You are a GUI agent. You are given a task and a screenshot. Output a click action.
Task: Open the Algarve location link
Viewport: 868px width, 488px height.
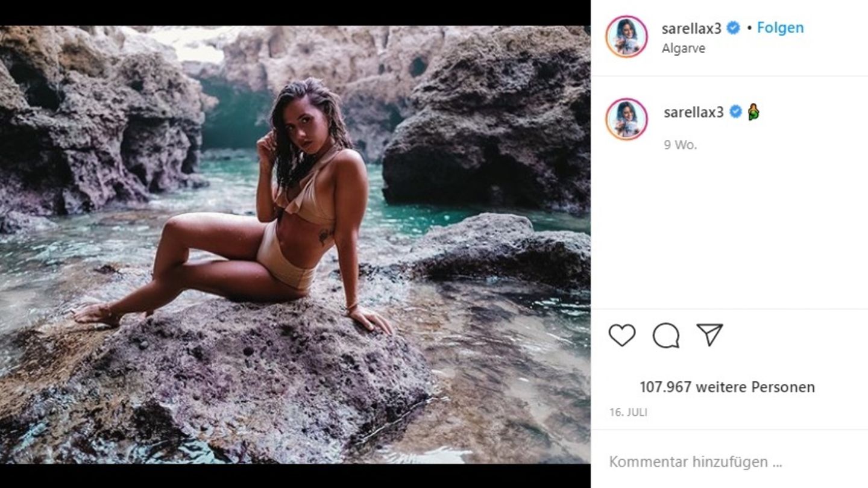(x=683, y=49)
